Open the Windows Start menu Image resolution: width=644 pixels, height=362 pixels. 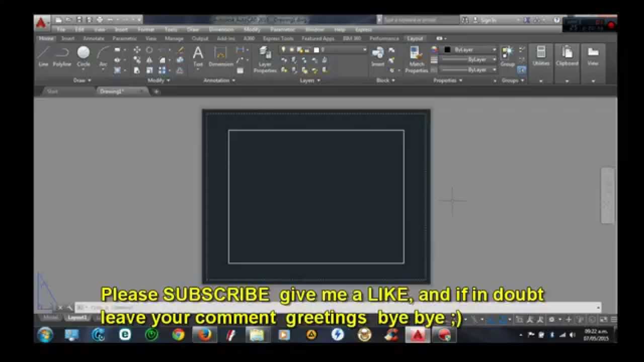(x=45, y=334)
